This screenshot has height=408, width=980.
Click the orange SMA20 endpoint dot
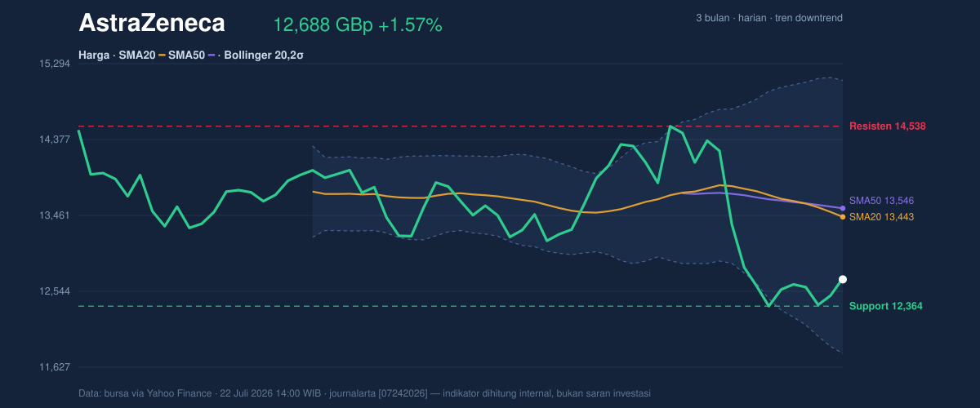[843, 216]
